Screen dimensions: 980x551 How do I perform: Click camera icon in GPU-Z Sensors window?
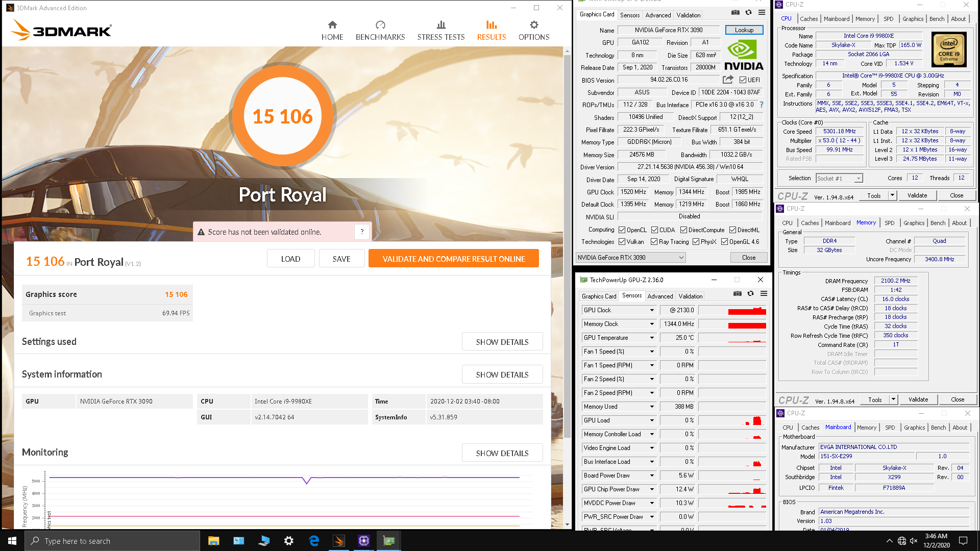click(737, 293)
